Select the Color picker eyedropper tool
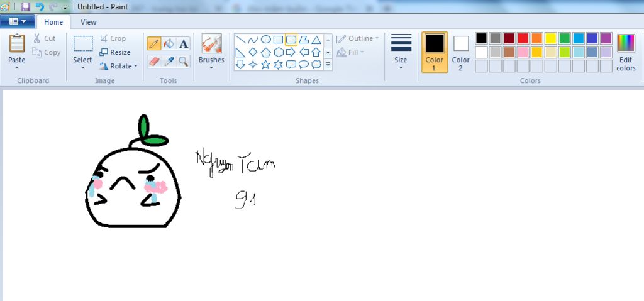The width and height of the screenshot is (644, 301). 169,62
